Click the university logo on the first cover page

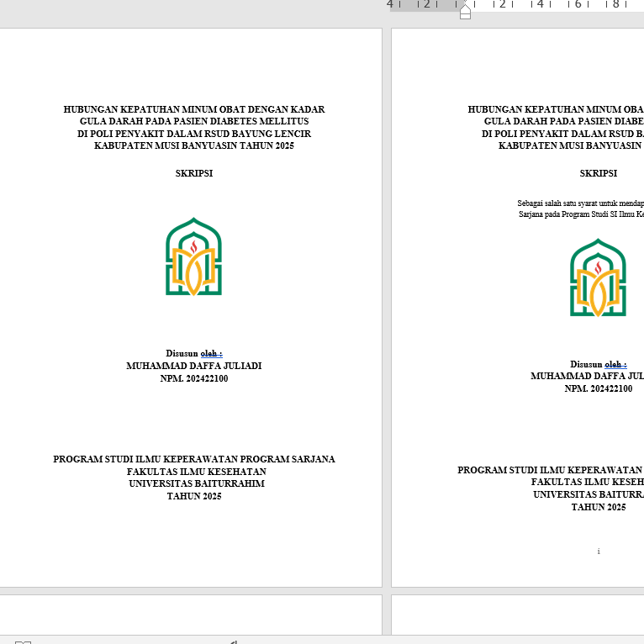pyautogui.click(x=193, y=256)
